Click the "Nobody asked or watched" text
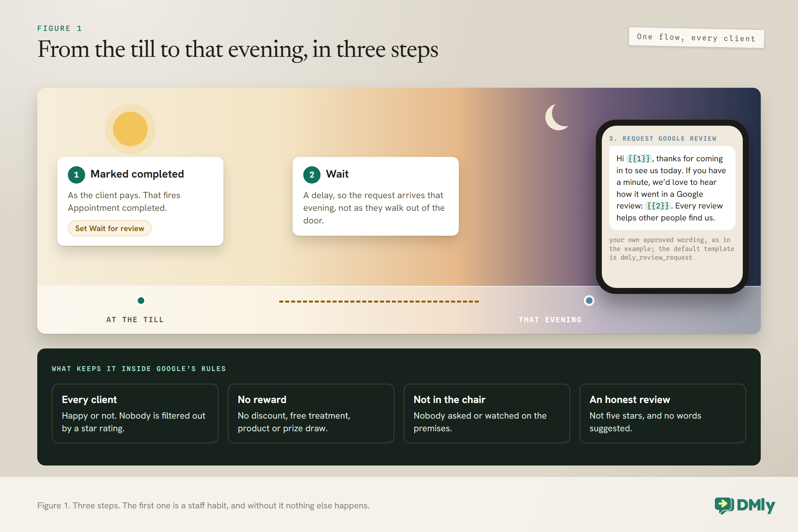This screenshot has width=798, height=532. [480, 422]
